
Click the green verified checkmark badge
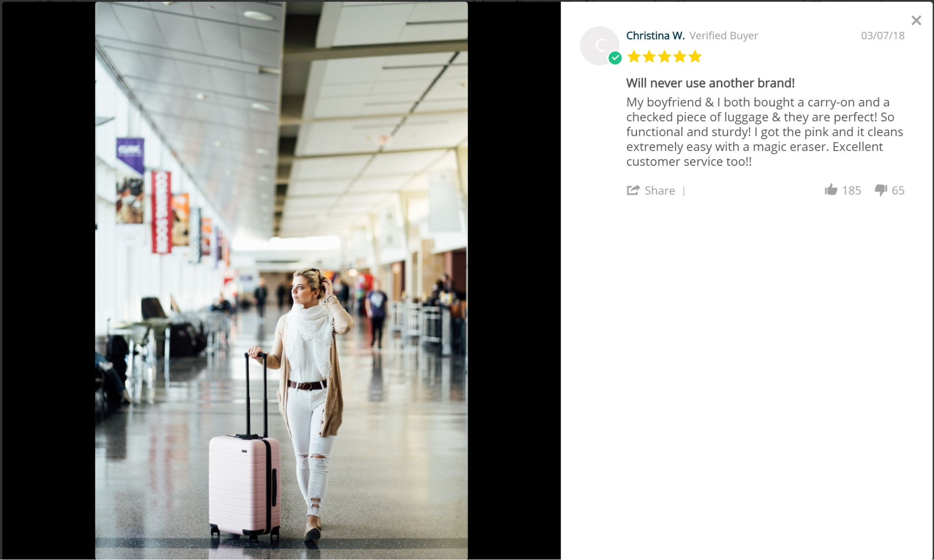point(615,58)
